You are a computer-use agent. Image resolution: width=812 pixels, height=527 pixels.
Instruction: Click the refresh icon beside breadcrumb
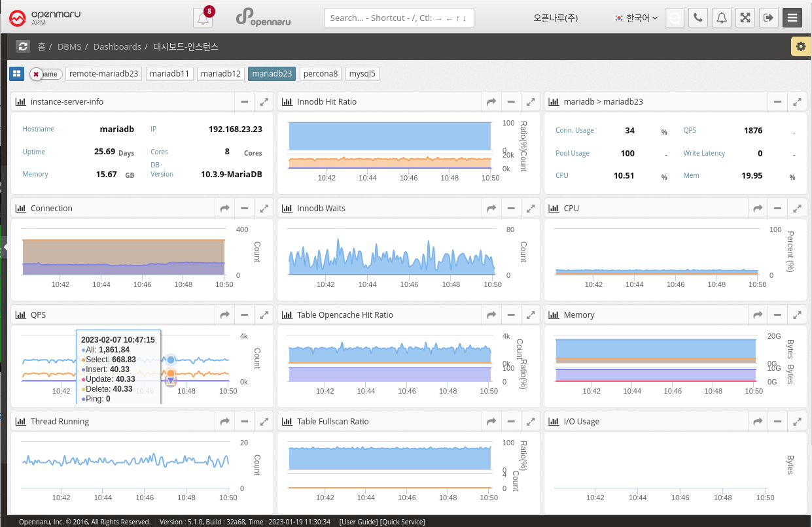pos(23,46)
